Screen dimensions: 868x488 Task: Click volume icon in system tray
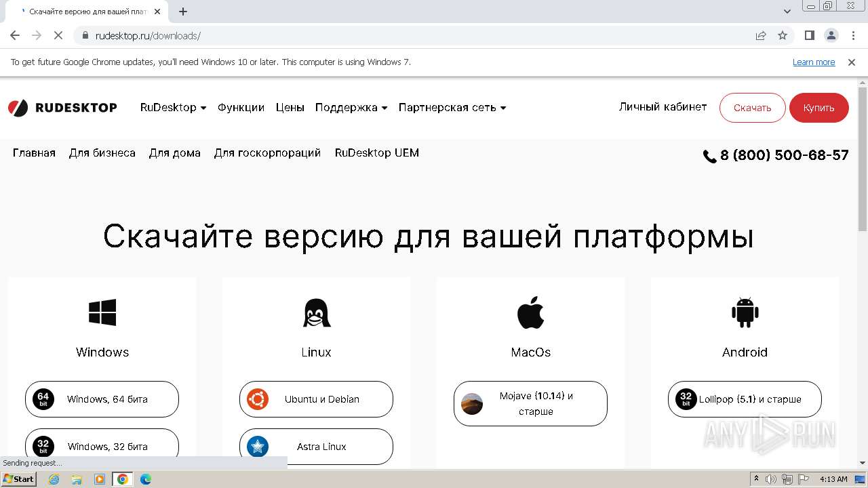771,479
